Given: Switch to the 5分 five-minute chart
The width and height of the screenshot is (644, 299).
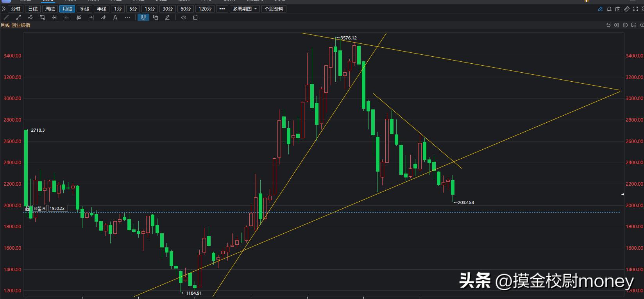Looking at the screenshot, I should tap(133, 9).
